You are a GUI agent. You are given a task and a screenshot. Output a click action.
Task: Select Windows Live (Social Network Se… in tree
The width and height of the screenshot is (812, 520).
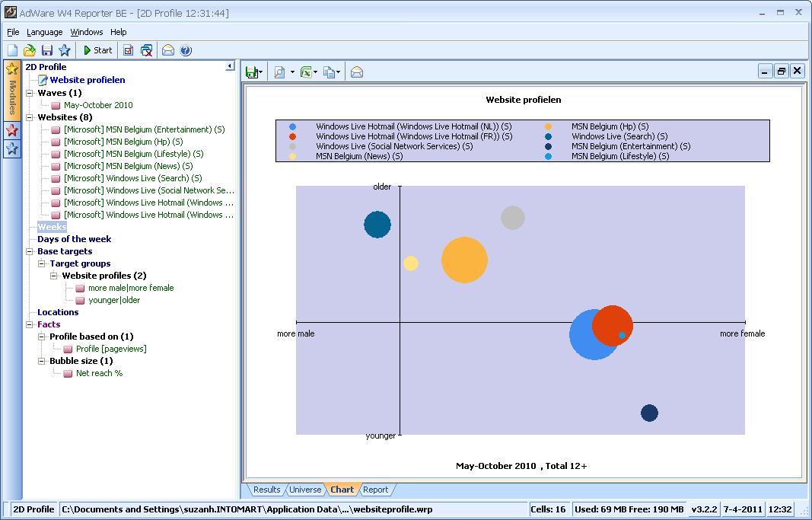tap(148, 190)
